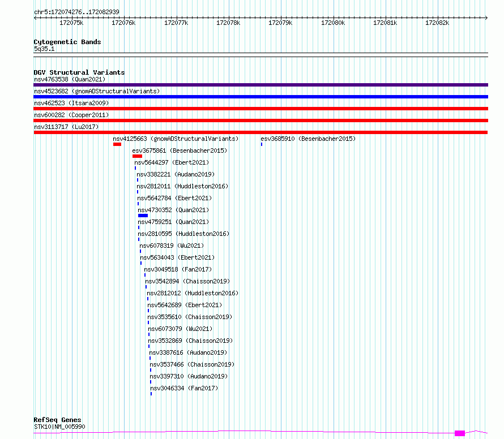Image resolution: width=504 pixels, height=439 pixels.
Task: Open the nsv3113717 (Lu2017) label
Action: point(66,127)
